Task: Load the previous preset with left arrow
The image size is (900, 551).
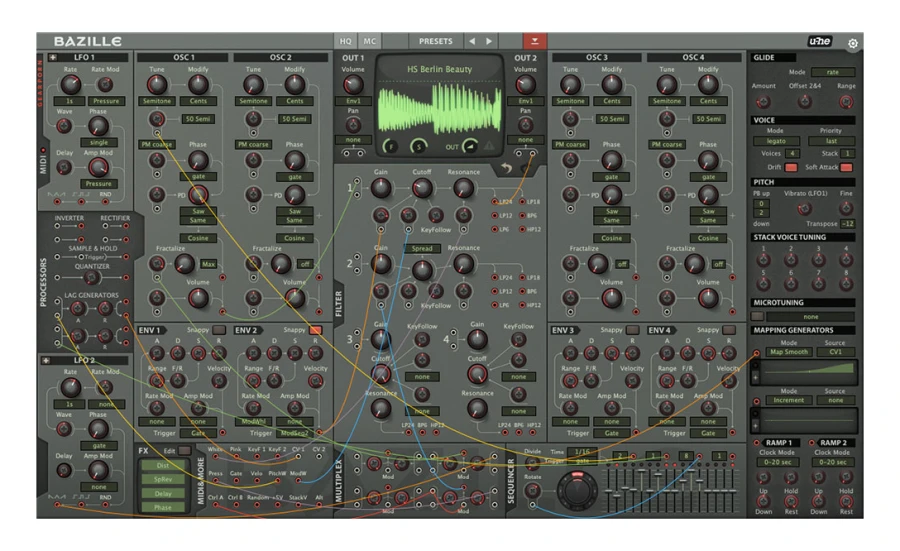Action: [472, 41]
